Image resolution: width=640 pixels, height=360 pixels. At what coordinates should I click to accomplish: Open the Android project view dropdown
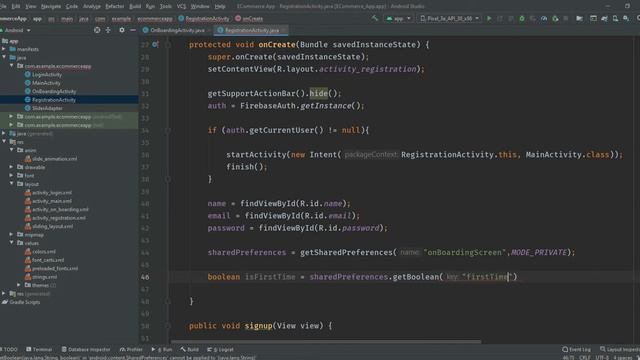click(16, 30)
